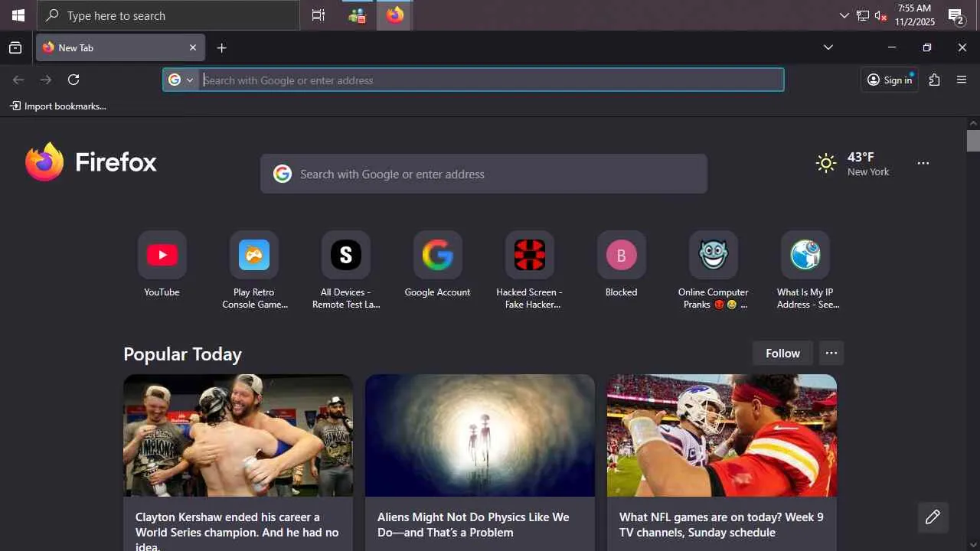
Task: Open Task View in the taskbar
Action: tap(318, 15)
